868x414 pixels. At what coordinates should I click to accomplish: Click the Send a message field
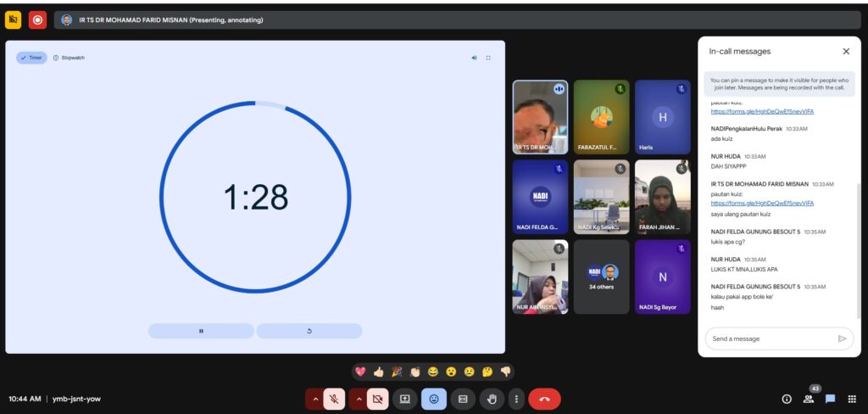coord(767,338)
